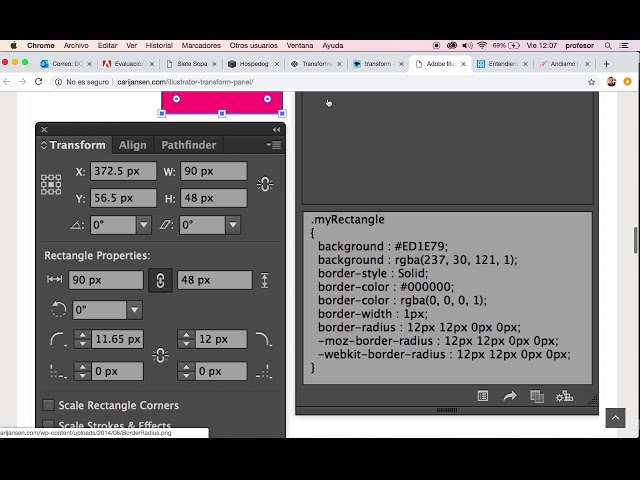Click the volume icon in menu bar
This screenshot has height=480, width=640.
(x=467, y=45)
